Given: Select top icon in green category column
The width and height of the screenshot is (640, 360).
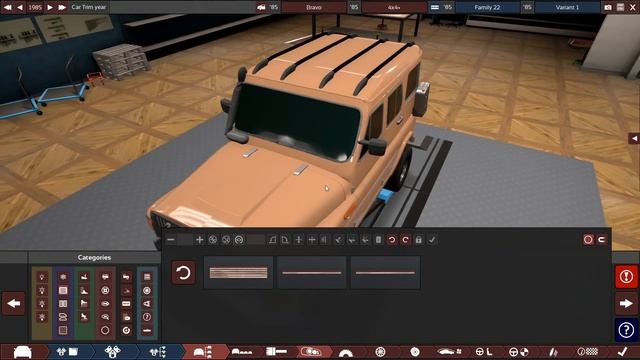Looking at the screenshot, I should (84, 277).
